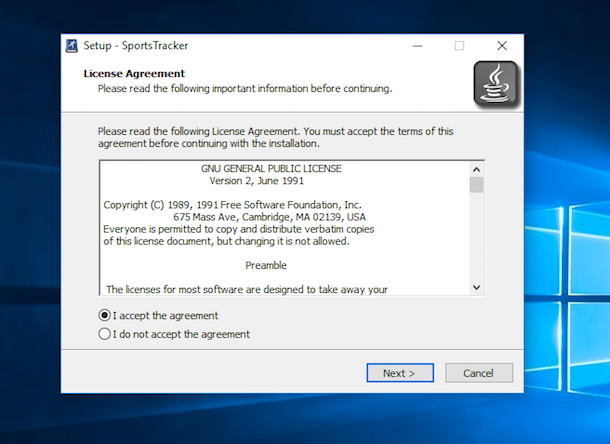Select "I do not accept the agreement" option
610x444 pixels.
105,334
